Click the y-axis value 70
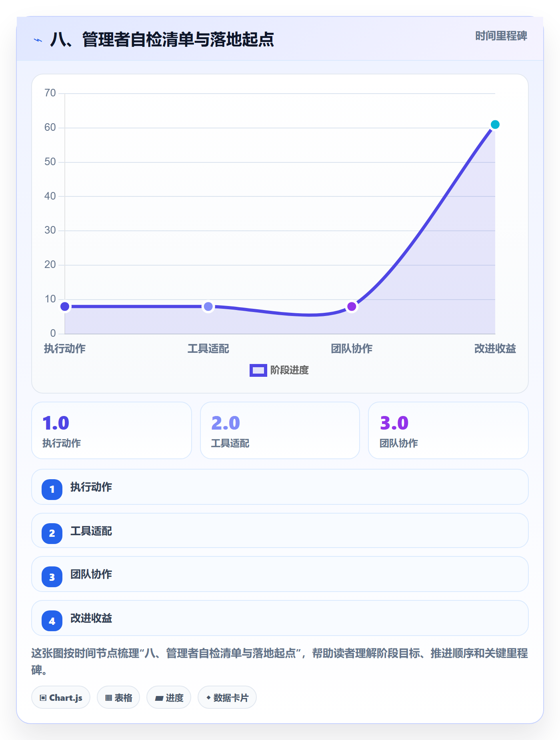Viewport: 560px width, 740px height. pos(50,93)
